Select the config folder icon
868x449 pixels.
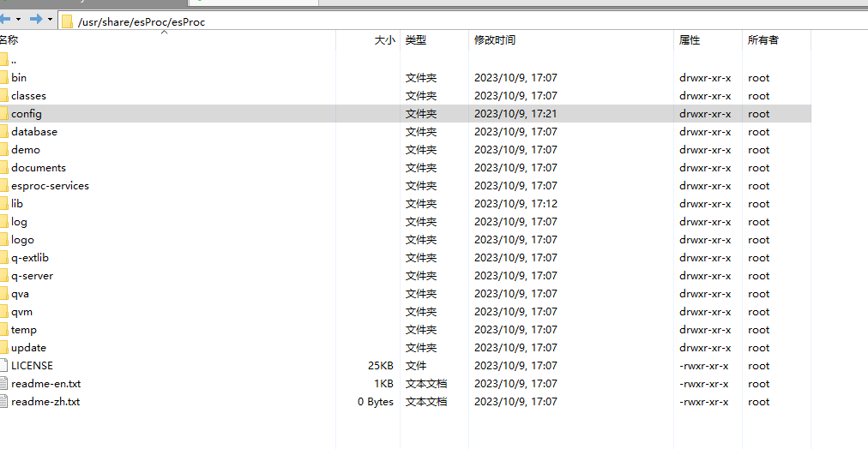click(4, 113)
